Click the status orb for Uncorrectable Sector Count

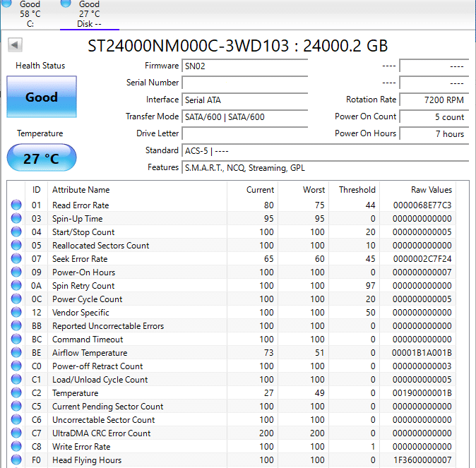coord(16,419)
